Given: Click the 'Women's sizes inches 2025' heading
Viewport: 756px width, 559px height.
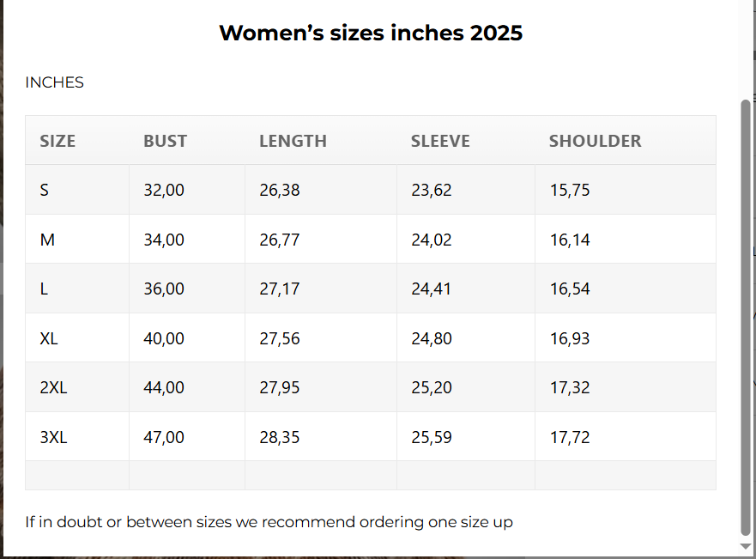Looking at the screenshot, I should coord(371,33).
